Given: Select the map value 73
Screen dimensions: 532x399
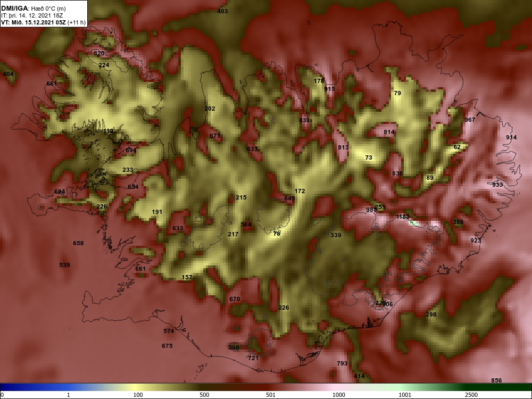Looking at the screenshot, I should tap(369, 157).
